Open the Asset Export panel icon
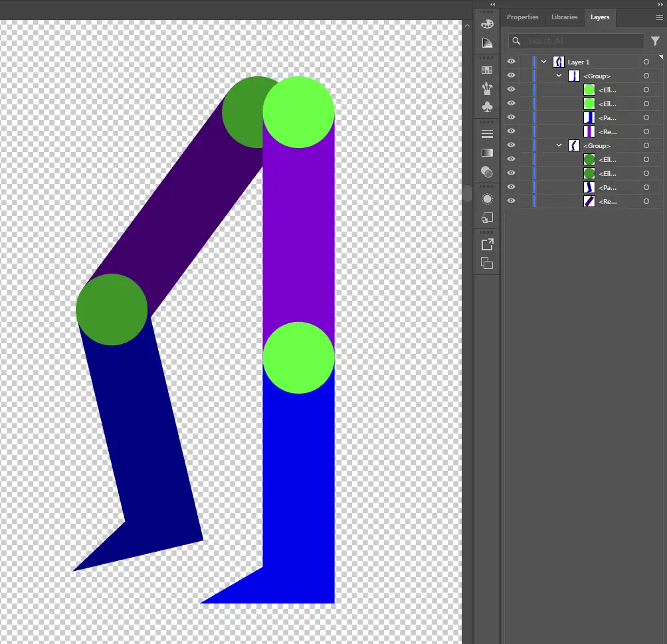The width and height of the screenshot is (667, 644). point(487,244)
